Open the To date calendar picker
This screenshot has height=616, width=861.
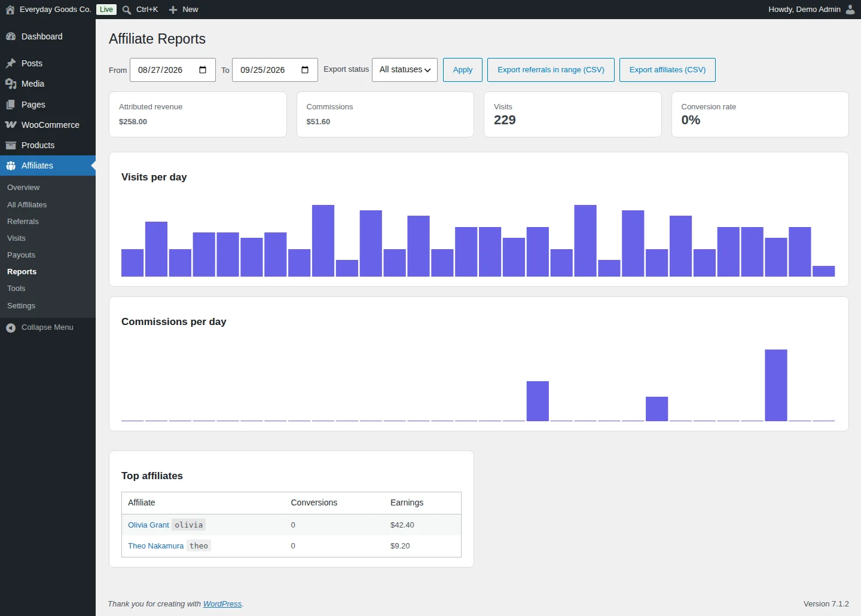305,70
